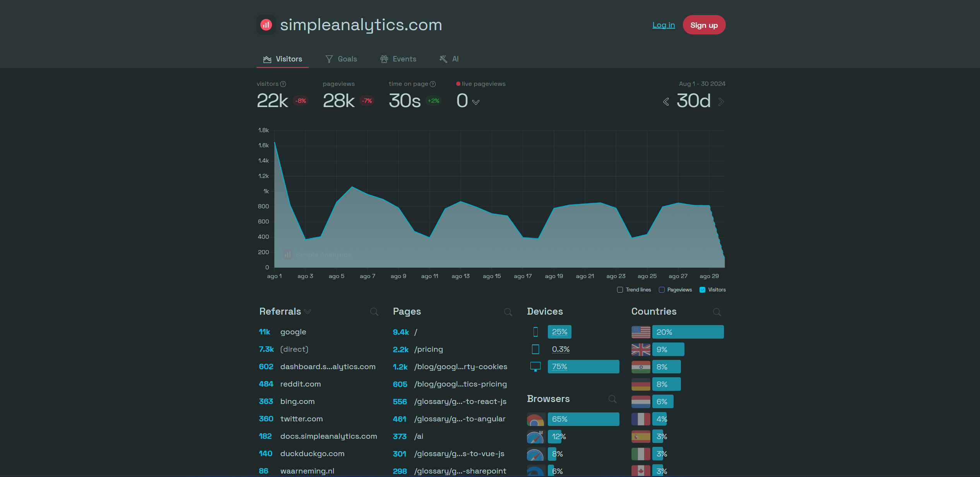Search browsers with the magnifier icon
Screen dimensions: 980x477
612,399
